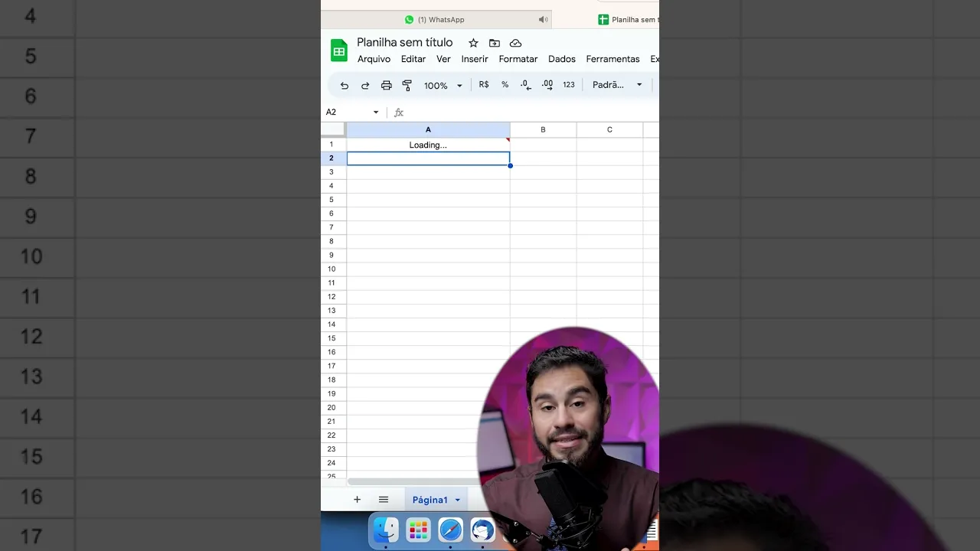This screenshot has width=980, height=551.
Task: Select column B header
Action: 544,129
